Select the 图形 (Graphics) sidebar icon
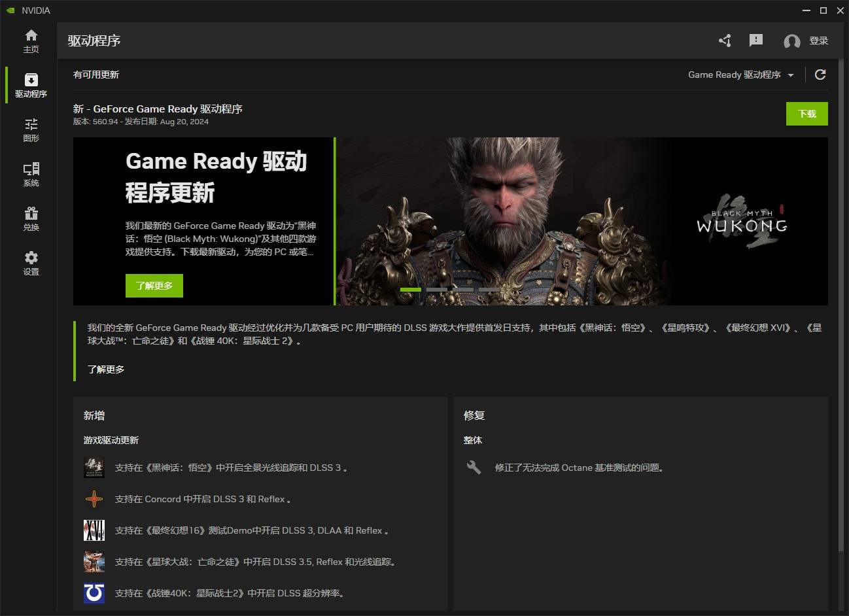The width and height of the screenshot is (849, 616). coord(31,129)
